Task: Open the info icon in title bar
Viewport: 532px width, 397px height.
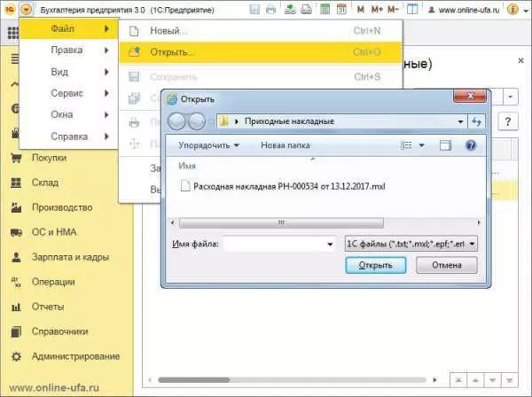Action: click(x=512, y=9)
